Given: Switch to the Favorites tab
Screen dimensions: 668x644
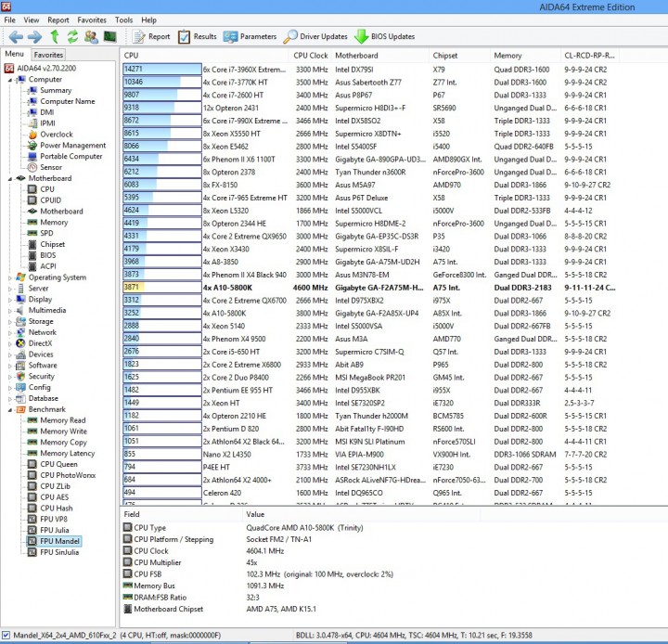Looking at the screenshot, I should coord(48,55).
